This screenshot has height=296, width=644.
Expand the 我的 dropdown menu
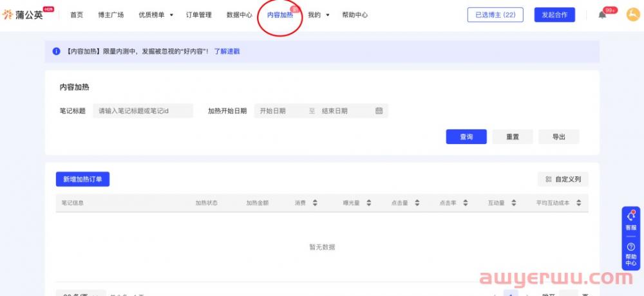319,15
